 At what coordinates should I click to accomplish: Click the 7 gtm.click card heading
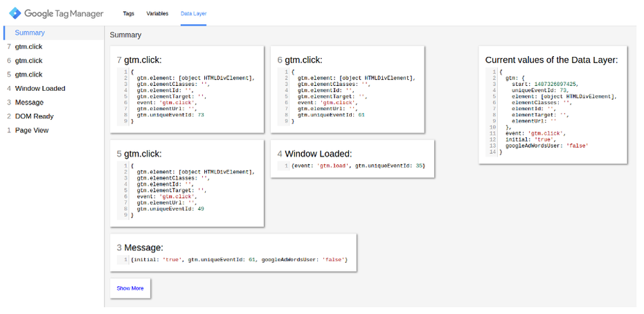[x=143, y=60]
